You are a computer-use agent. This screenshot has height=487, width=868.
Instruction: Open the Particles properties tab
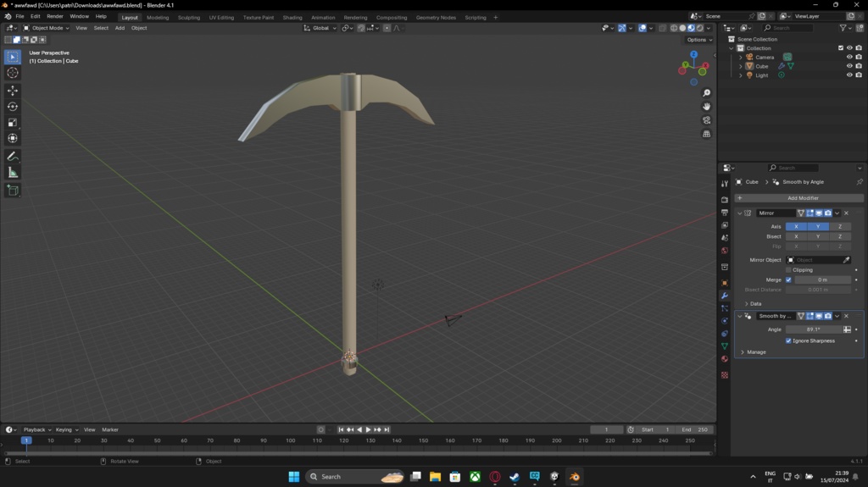click(725, 308)
